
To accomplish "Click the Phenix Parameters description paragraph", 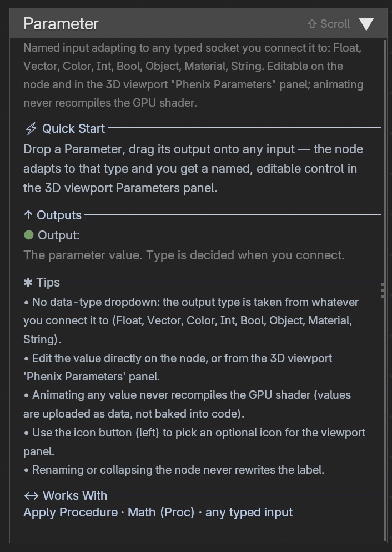I will click(x=193, y=76).
